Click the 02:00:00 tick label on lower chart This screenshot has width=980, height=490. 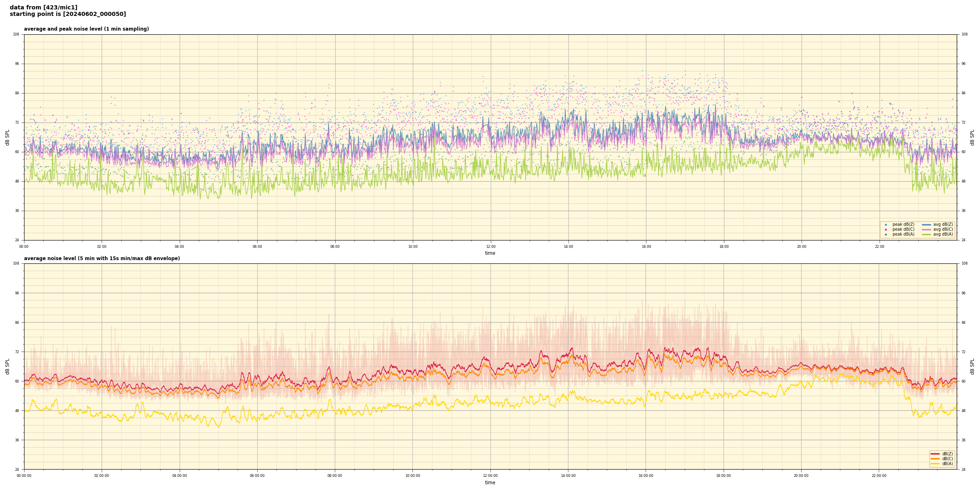(102, 476)
